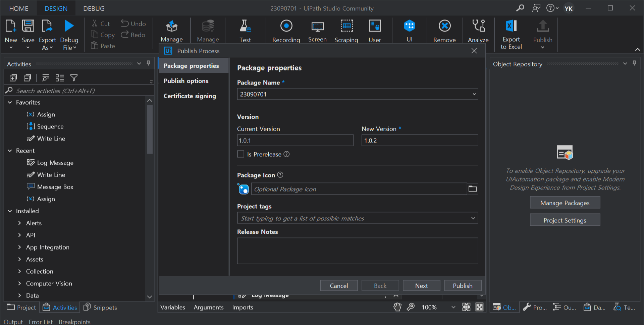This screenshot has height=325, width=644.
Task: Expand the App Integration category
Action: coord(19,247)
